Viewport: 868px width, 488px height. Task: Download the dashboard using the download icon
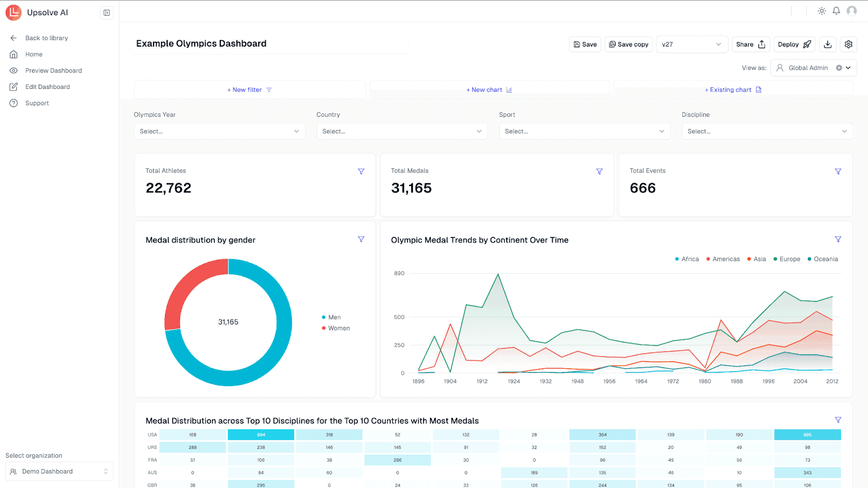point(827,44)
